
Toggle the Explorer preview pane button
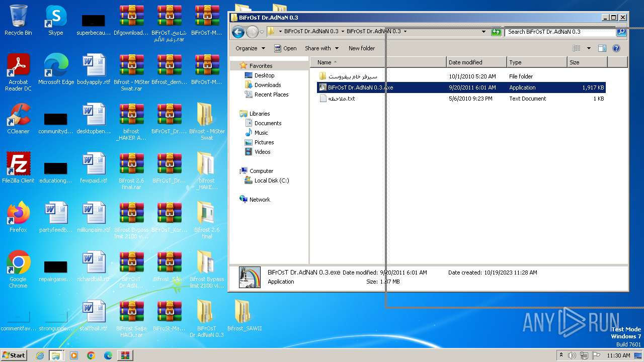coord(602,48)
